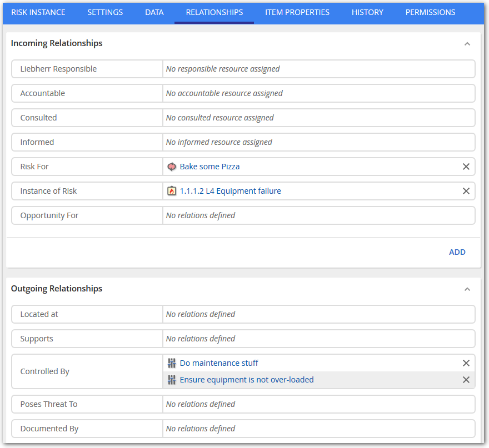
Task: Click the Bake some Pizza process icon
Action: coord(172,167)
